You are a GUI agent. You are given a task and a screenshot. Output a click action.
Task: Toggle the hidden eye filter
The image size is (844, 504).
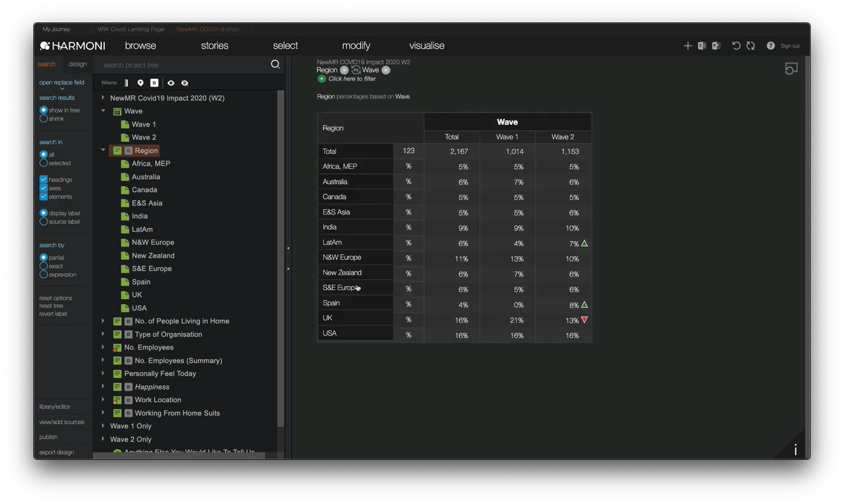(185, 83)
